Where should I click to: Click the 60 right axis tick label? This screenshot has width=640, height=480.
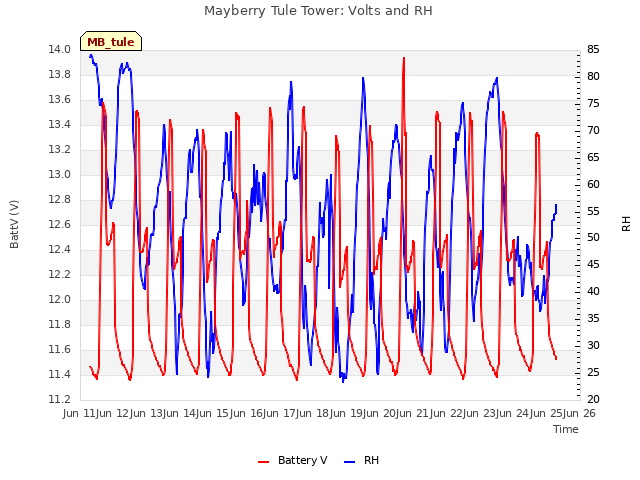[593, 184]
